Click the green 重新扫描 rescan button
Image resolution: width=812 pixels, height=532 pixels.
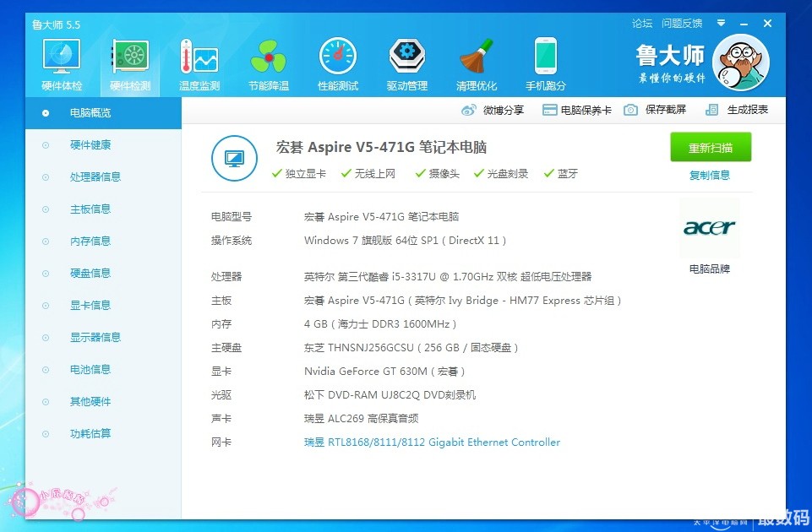pyautogui.click(x=711, y=148)
